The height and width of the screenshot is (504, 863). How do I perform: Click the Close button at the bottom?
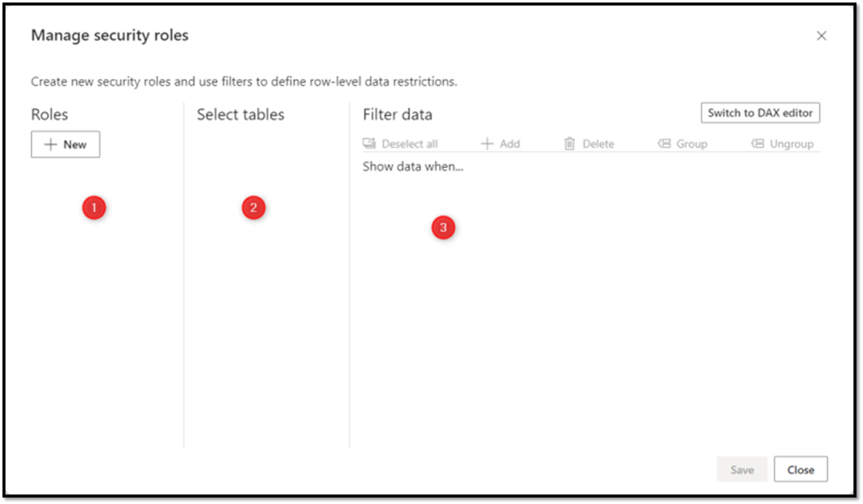point(801,469)
